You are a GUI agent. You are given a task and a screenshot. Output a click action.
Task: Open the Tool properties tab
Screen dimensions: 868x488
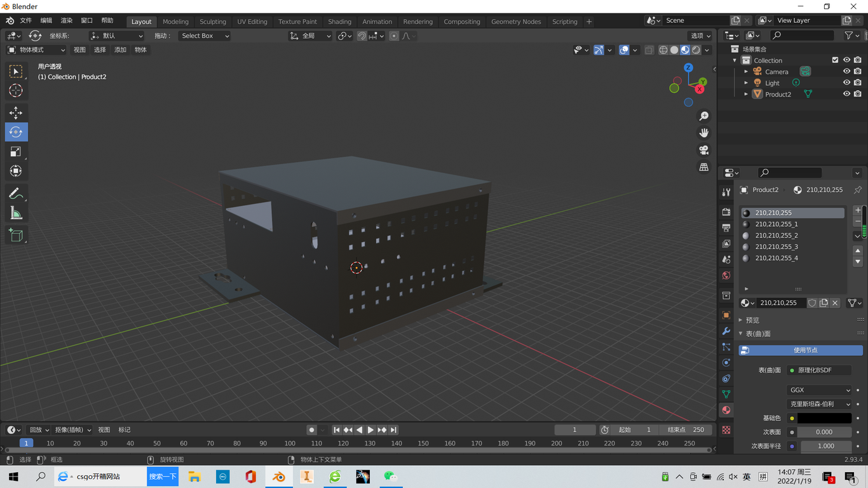click(x=726, y=193)
